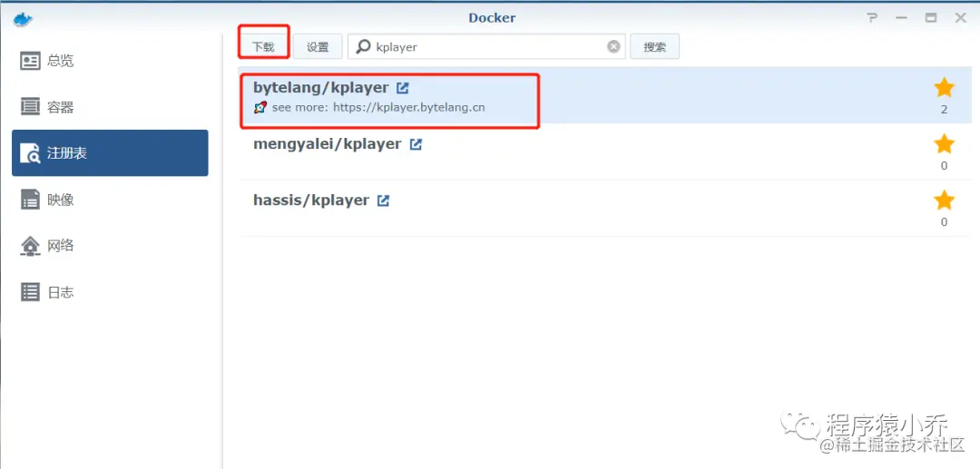Select the 注册表 registry section
The image size is (980, 469).
[x=110, y=153]
